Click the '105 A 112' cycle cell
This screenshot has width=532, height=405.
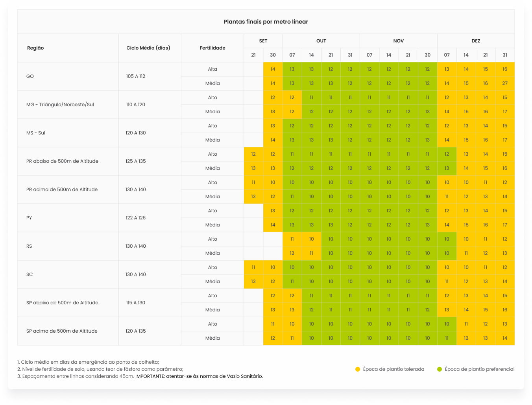pos(136,76)
